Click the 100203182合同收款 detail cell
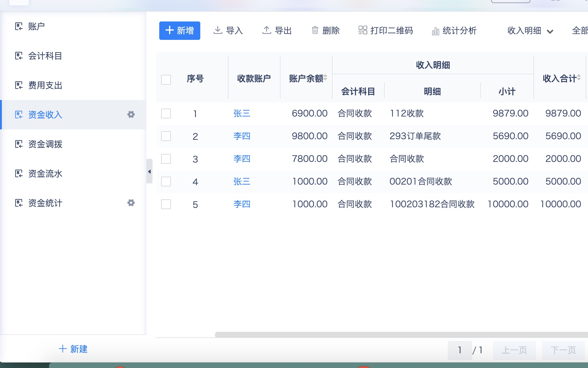The height and width of the screenshot is (368, 588). [x=432, y=204]
